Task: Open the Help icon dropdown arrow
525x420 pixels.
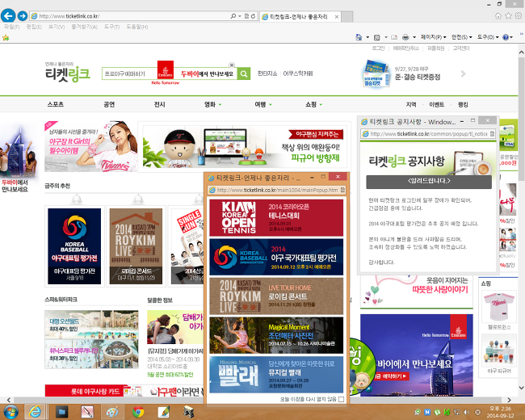Action: tap(511, 37)
